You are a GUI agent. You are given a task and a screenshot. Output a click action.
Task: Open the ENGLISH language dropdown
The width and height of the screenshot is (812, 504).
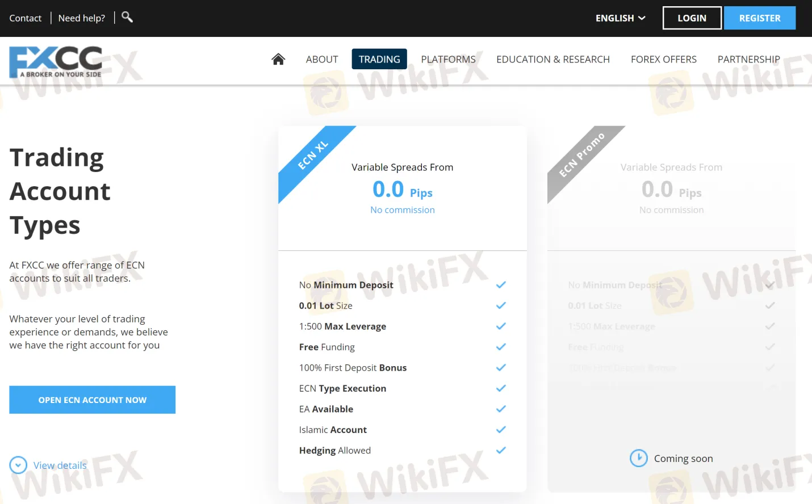621,18
